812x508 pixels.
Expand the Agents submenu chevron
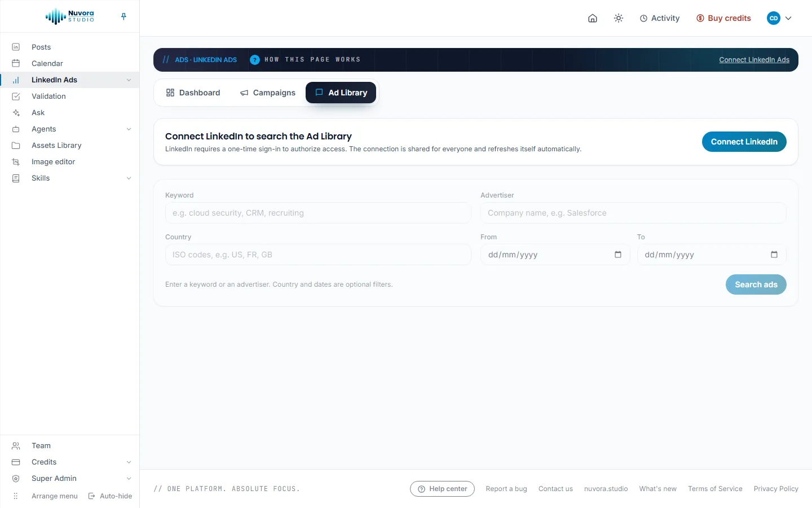click(x=129, y=129)
